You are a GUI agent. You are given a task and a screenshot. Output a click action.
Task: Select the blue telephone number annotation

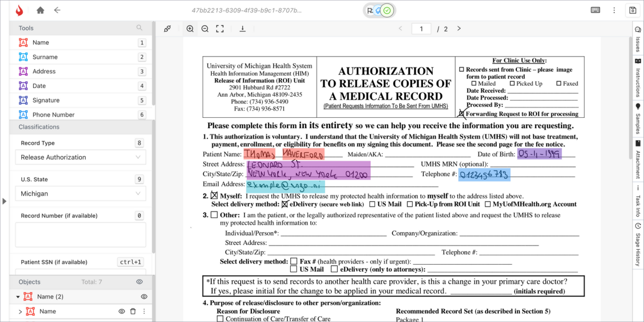coord(484,175)
